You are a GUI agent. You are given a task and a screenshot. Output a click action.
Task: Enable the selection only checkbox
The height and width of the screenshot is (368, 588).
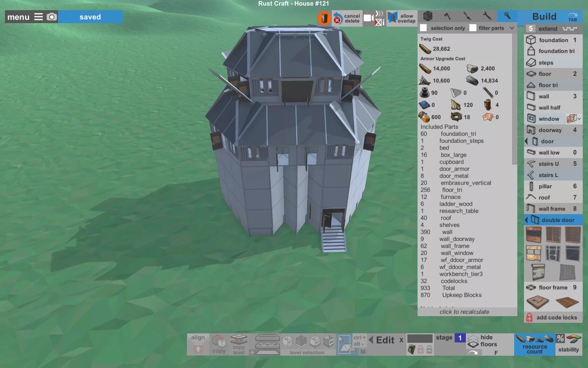click(423, 28)
